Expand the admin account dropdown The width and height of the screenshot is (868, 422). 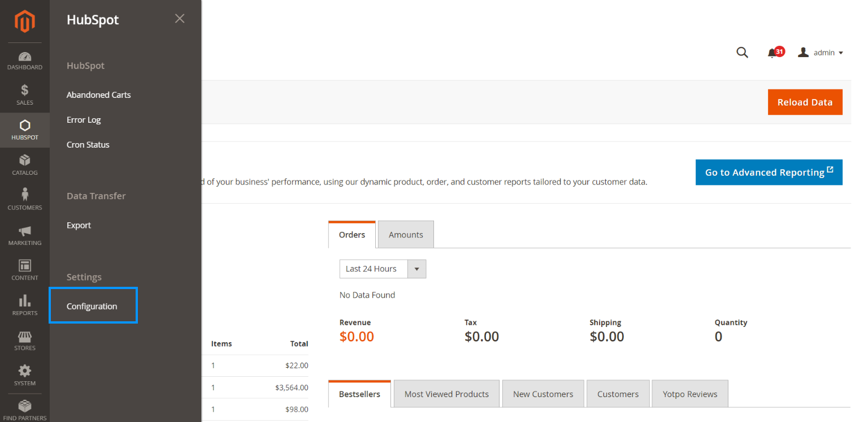(821, 53)
